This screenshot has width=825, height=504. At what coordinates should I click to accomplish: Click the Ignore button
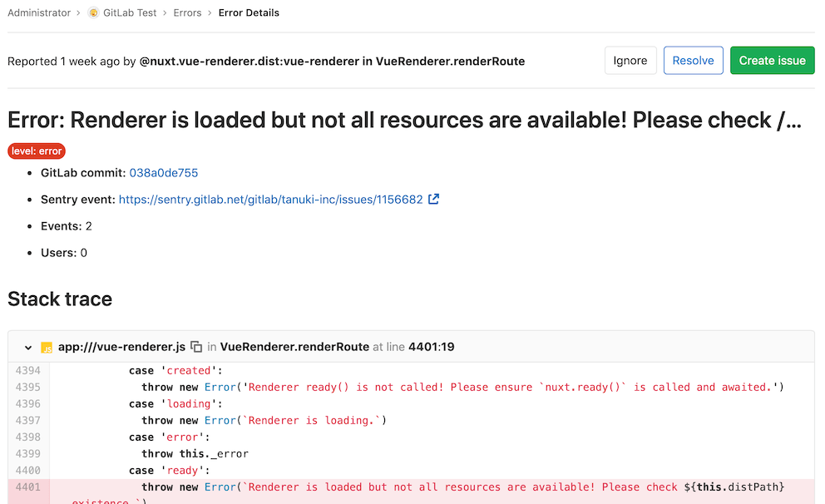630,60
